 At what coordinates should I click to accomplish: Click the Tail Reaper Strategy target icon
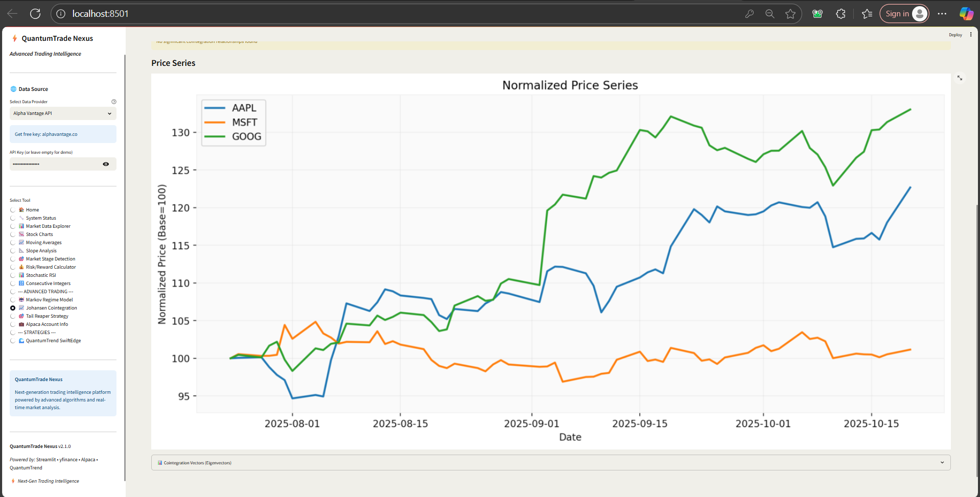click(x=21, y=316)
